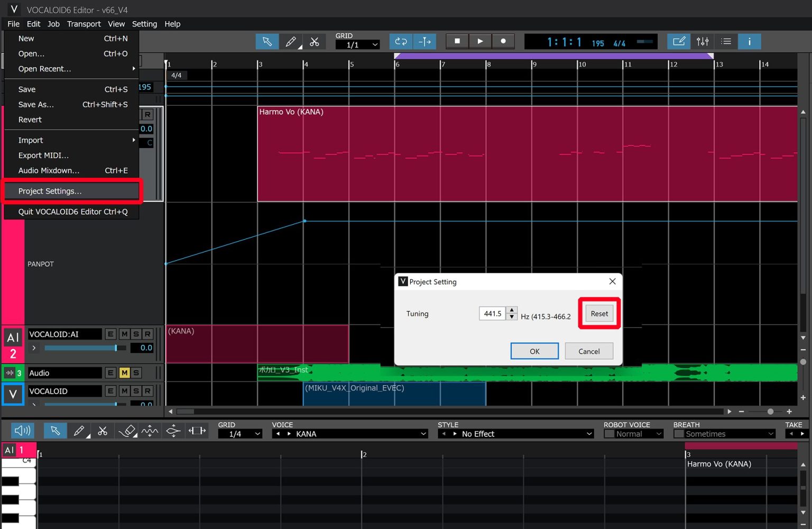Click the track list icon in the top right
812x529 pixels.
coord(726,41)
